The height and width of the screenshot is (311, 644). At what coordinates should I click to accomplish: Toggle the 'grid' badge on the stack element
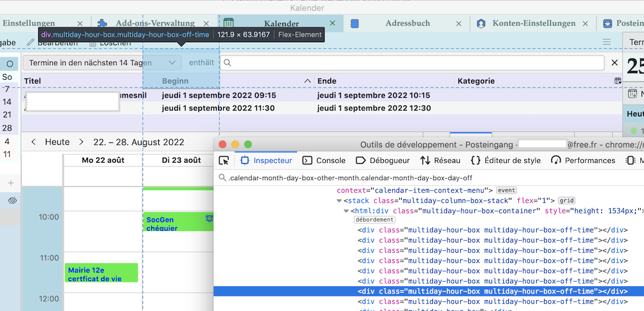coord(566,200)
